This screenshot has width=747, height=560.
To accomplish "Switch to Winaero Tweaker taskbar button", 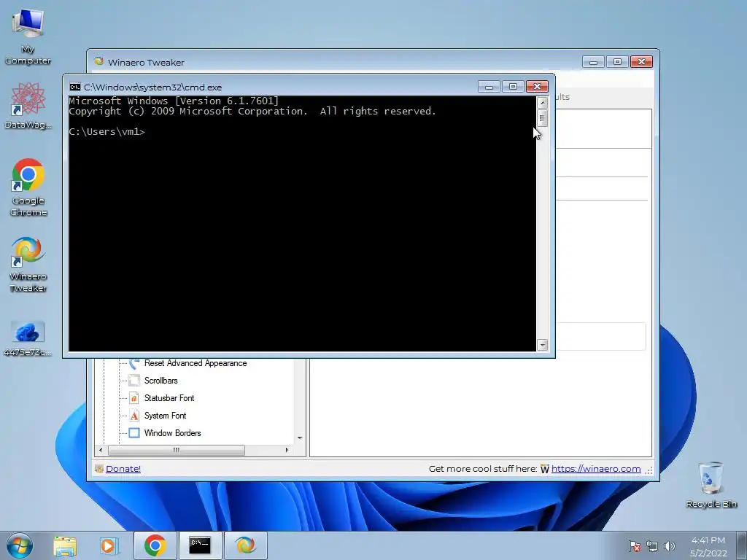I will tap(245, 545).
